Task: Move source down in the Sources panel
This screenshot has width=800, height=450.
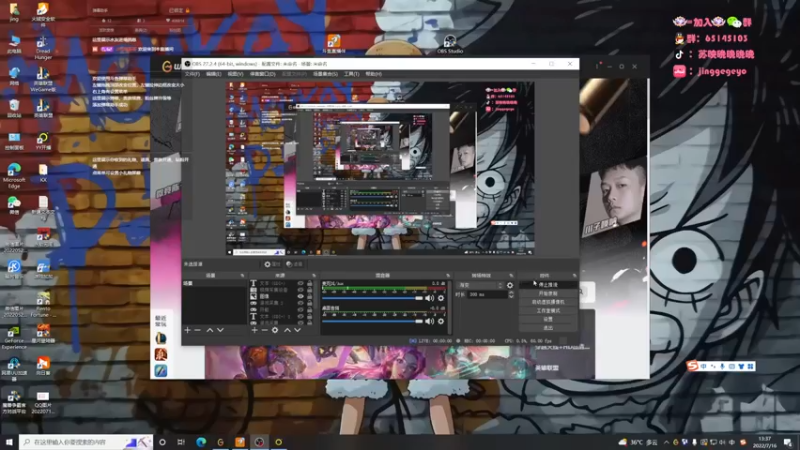Action: [x=297, y=330]
